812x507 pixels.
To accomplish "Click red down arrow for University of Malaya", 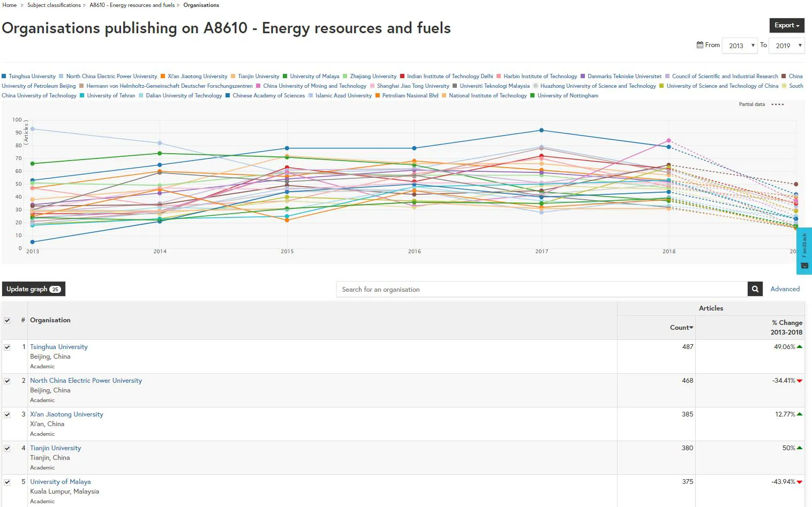I will (800, 482).
